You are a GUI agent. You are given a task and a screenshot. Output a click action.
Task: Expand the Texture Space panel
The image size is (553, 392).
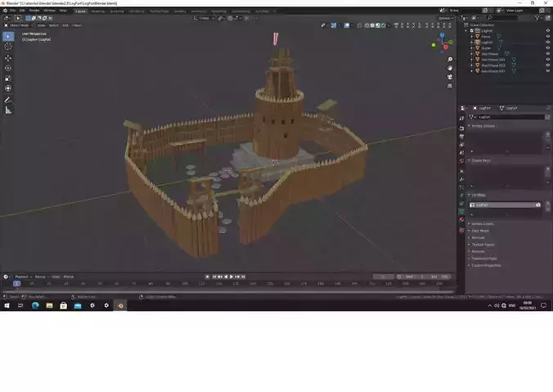(x=481, y=245)
